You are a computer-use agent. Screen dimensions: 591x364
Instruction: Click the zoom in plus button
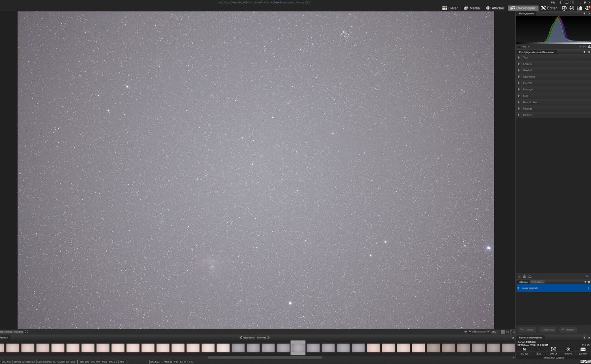(x=488, y=332)
